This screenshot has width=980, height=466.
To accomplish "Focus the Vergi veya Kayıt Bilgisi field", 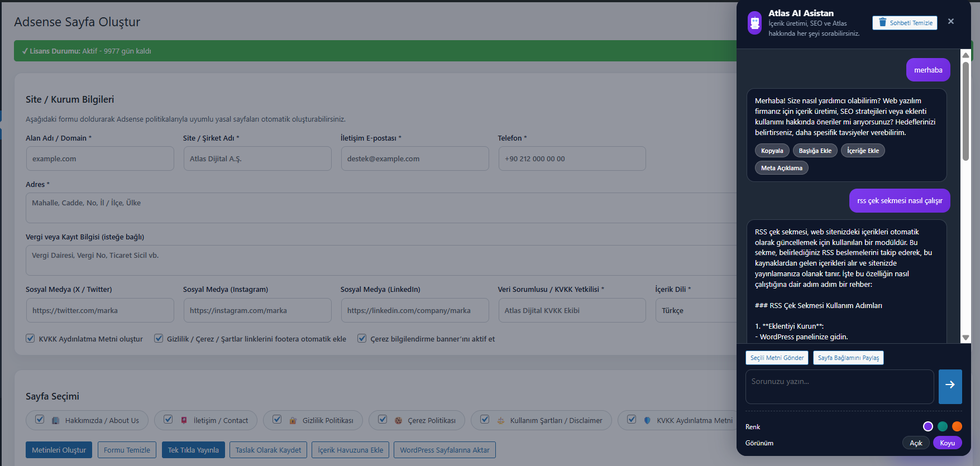I will coord(381,260).
